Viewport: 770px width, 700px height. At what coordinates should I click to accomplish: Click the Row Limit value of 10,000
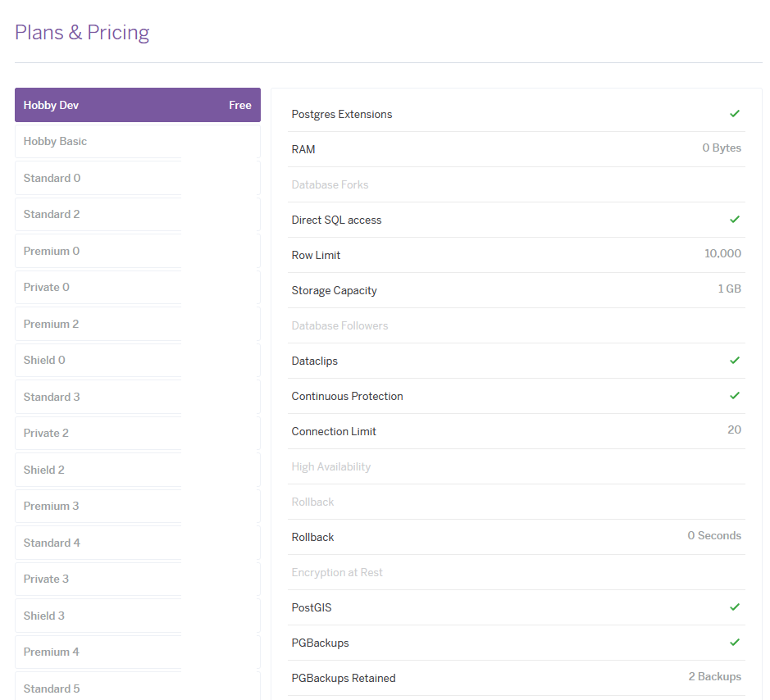722,255
